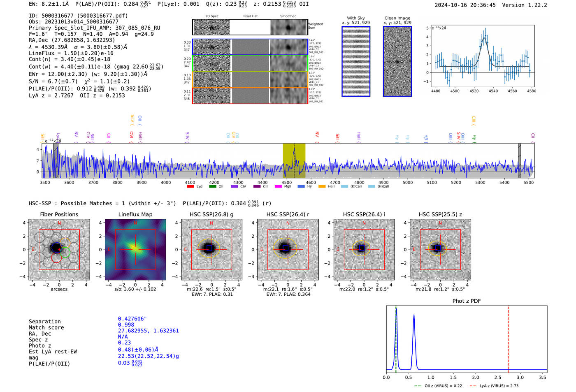
Task: Click the blue RA, Dec 27.682955, 1.632361
Action: pos(149,331)
